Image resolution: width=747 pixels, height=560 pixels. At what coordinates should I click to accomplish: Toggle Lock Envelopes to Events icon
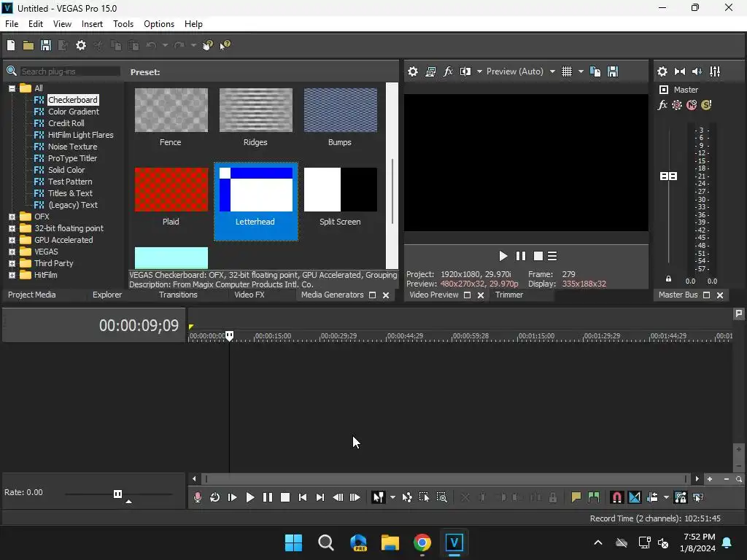[x=681, y=497]
